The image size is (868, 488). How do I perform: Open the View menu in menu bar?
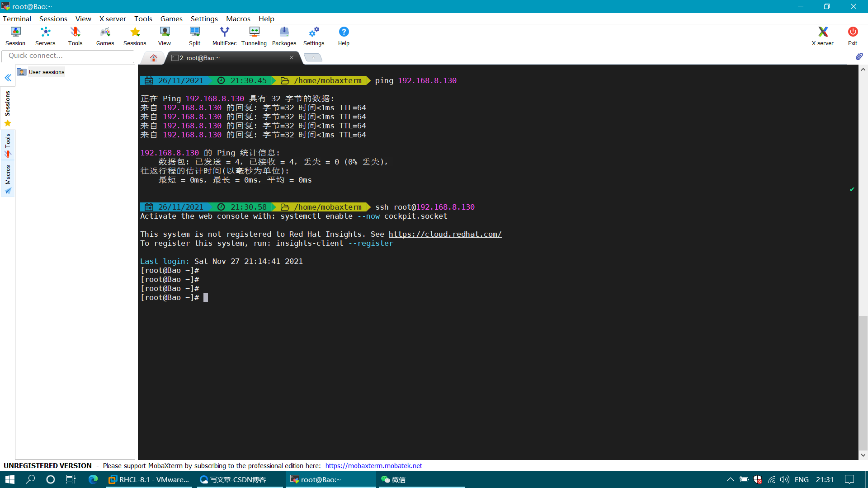(83, 19)
